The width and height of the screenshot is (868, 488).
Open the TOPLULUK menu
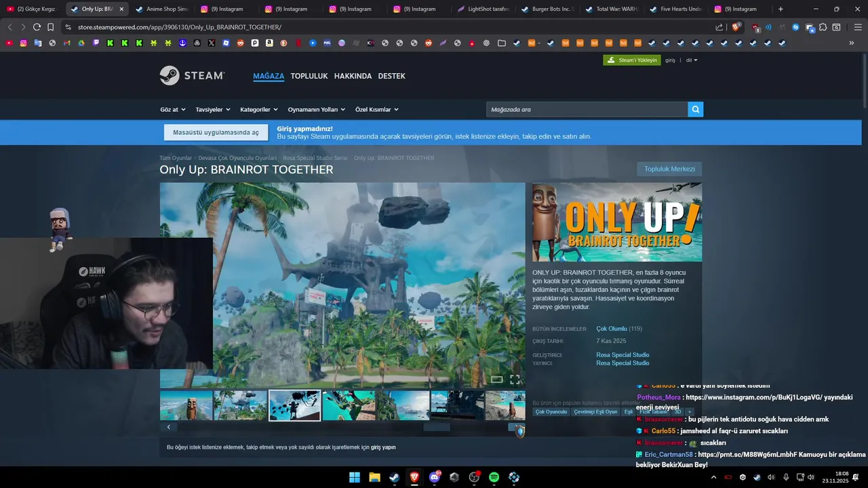[309, 76]
